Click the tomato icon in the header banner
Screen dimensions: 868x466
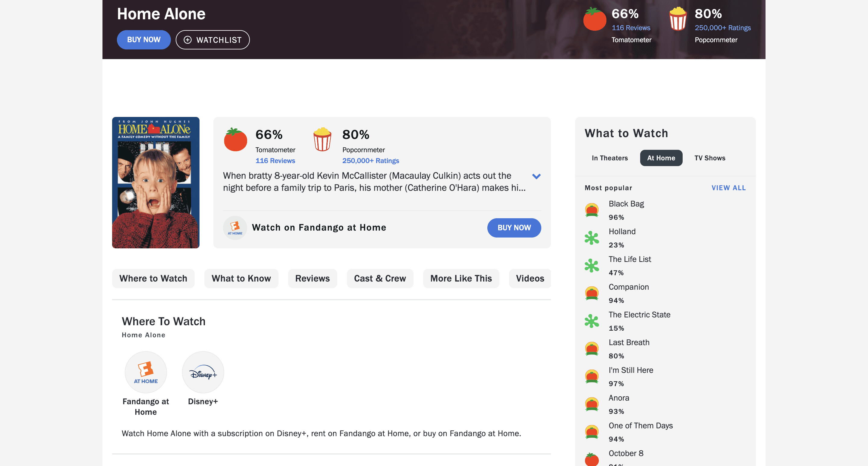tap(594, 19)
